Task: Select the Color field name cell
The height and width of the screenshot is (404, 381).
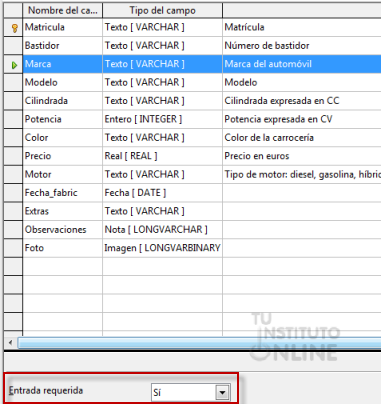Action: pyautogui.click(x=63, y=137)
